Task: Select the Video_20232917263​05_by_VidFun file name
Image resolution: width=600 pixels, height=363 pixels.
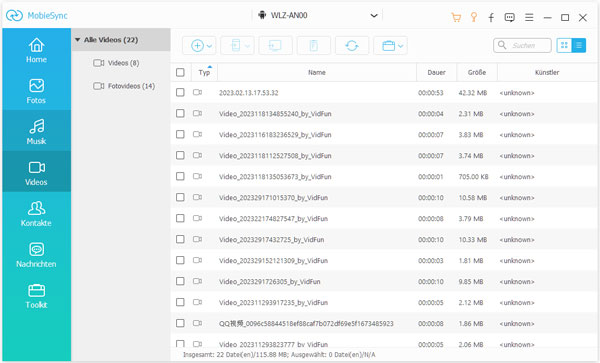Action: click(x=270, y=282)
